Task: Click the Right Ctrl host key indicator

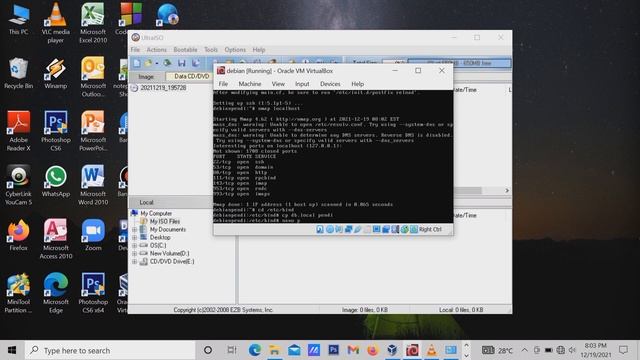Action: [x=430, y=229]
